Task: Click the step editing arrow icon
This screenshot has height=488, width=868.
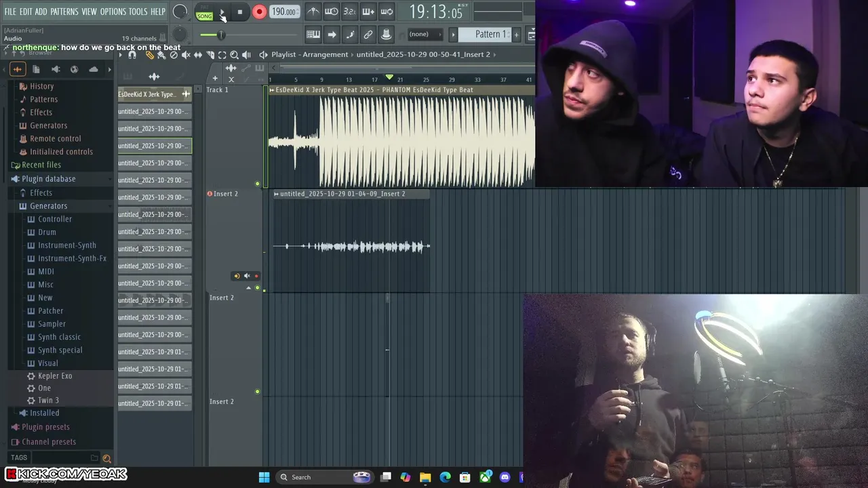Action: point(332,35)
